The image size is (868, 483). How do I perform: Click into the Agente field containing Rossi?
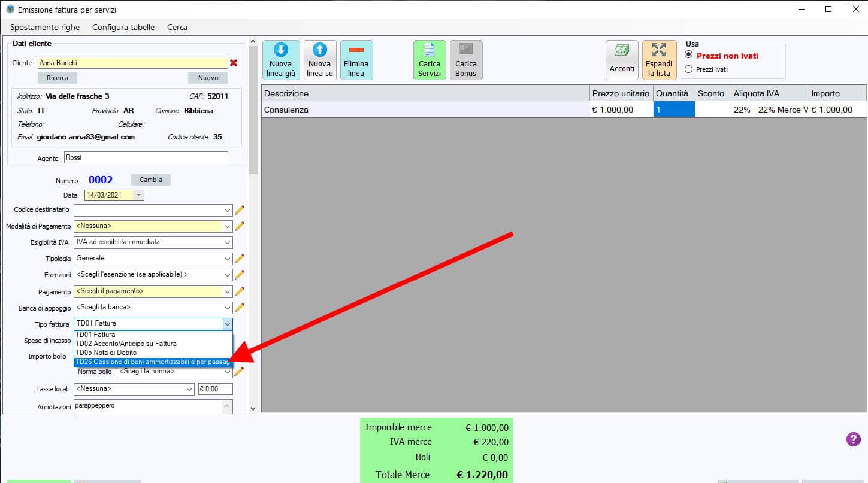pyautogui.click(x=146, y=157)
